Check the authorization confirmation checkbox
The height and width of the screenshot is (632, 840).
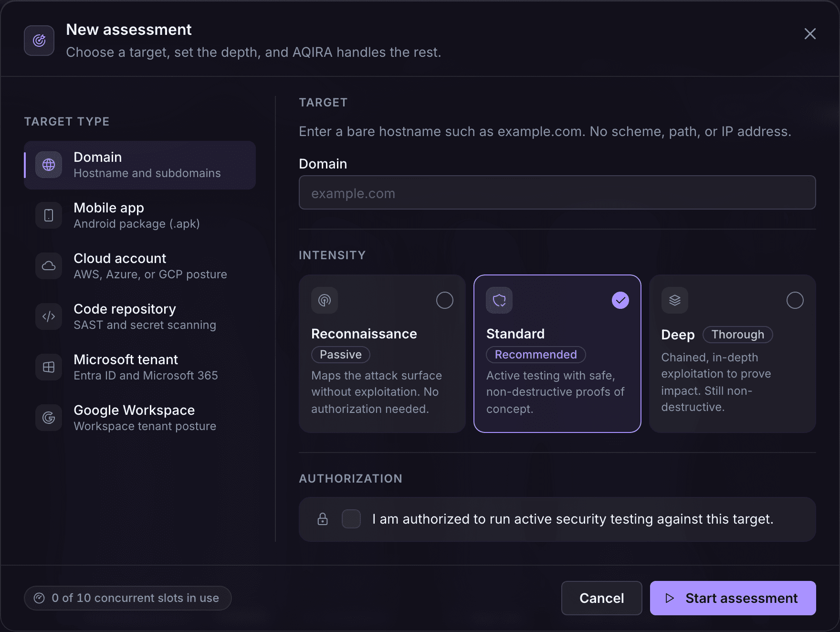351,519
